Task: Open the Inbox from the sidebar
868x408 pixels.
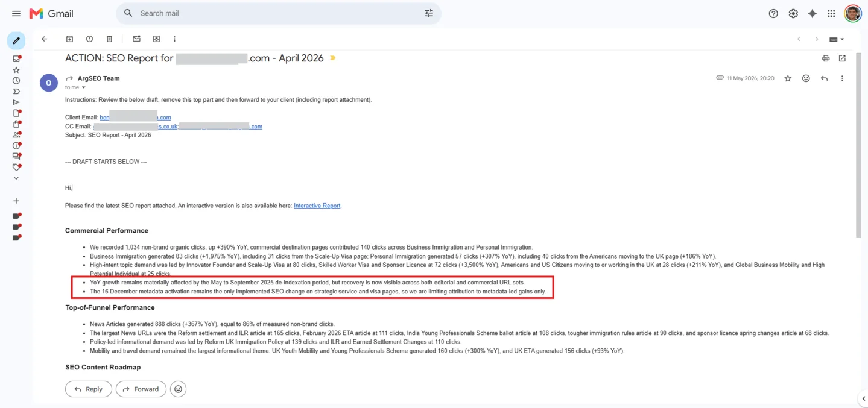Action: coord(16,58)
